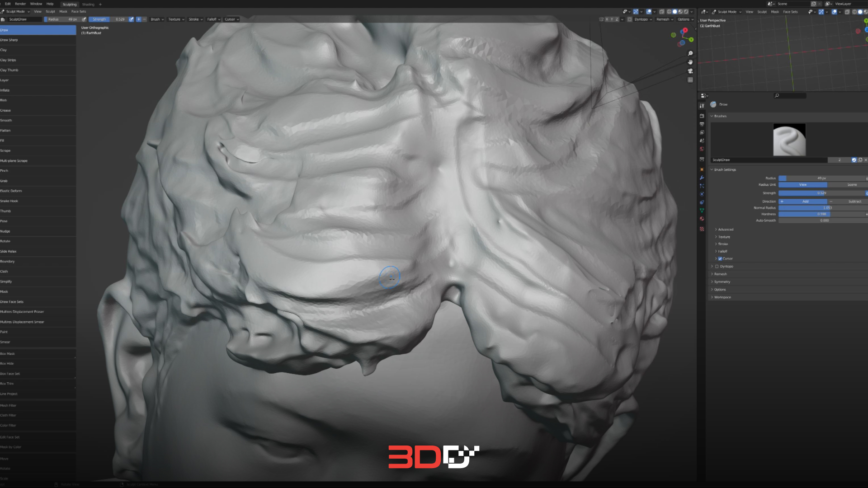Click the strength pressure sensitivity icon in header
The image size is (868, 488).
coord(131,19)
